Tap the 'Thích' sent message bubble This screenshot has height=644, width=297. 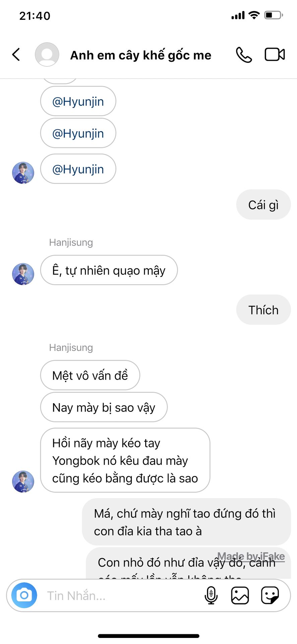[263, 310]
